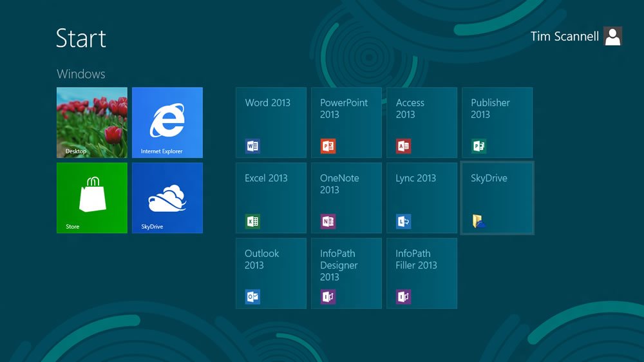Click the Windows group heading
The image size is (644, 362).
coord(81,74)
